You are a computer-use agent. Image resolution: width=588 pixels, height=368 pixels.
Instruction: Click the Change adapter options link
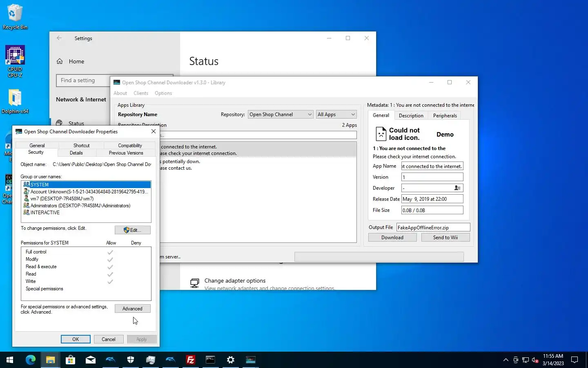tap(235, 280)
